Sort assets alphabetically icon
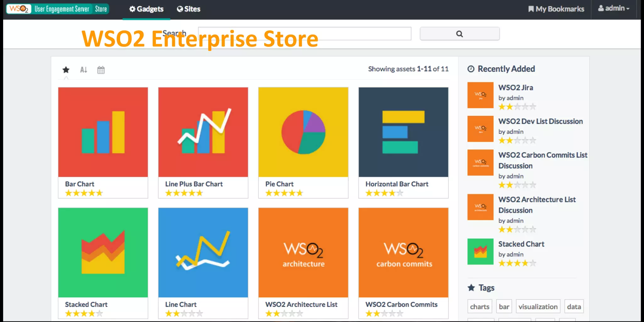Screen dimensions: 644x322 pos(83,70)
